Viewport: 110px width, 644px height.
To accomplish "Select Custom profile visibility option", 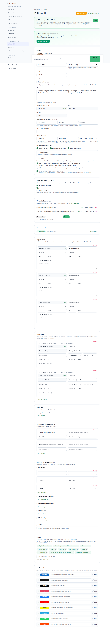I will point(37,165).
